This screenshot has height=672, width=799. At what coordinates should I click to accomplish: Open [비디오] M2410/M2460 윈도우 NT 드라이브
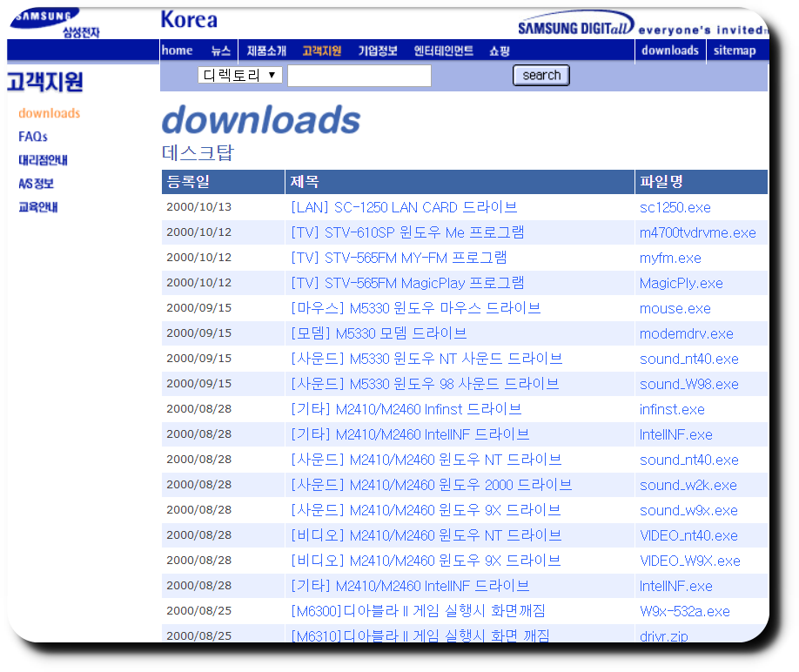coord(426,535)
